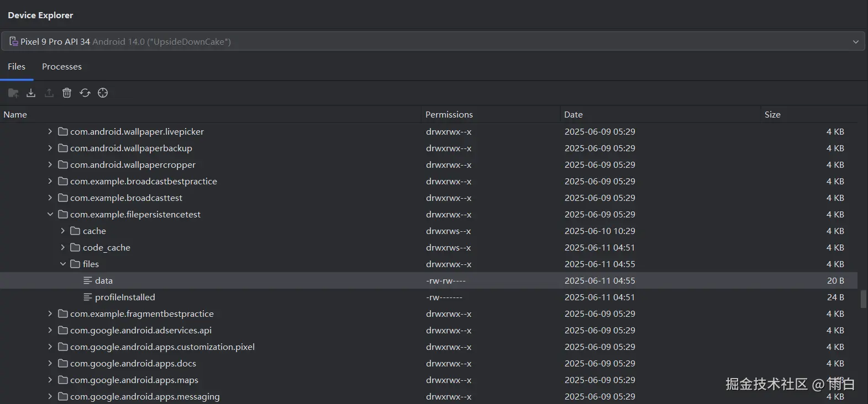Expand com.google.android.apps.maps folder
The height and width of the screenshot is (404, 868).
pos(50,380)
